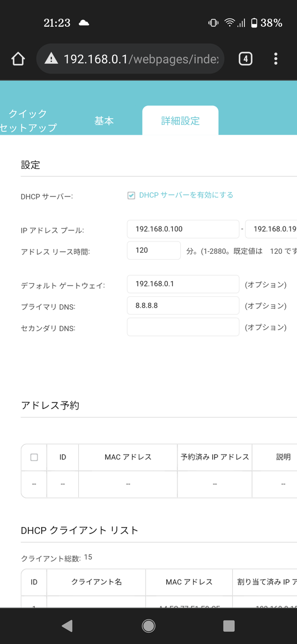This screenshot has height=644, width=297.
Task: Tap the IP アドレス プール label
Action: [53, 230]
